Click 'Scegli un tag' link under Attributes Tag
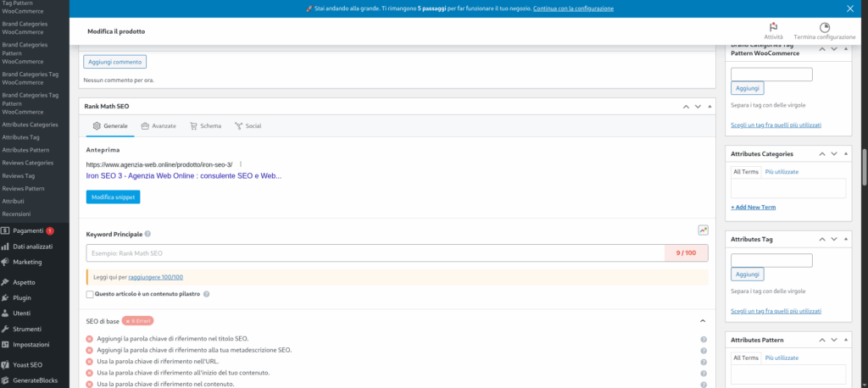The height and width of the screenshot is (388, 868). [x=776, y=312]
